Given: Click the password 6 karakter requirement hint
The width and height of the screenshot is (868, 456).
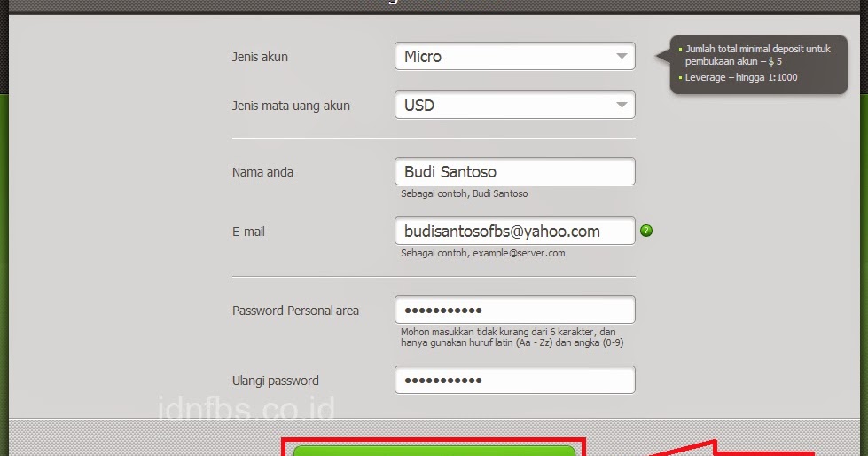Looking at the screenshot, I should click(512, 337).
